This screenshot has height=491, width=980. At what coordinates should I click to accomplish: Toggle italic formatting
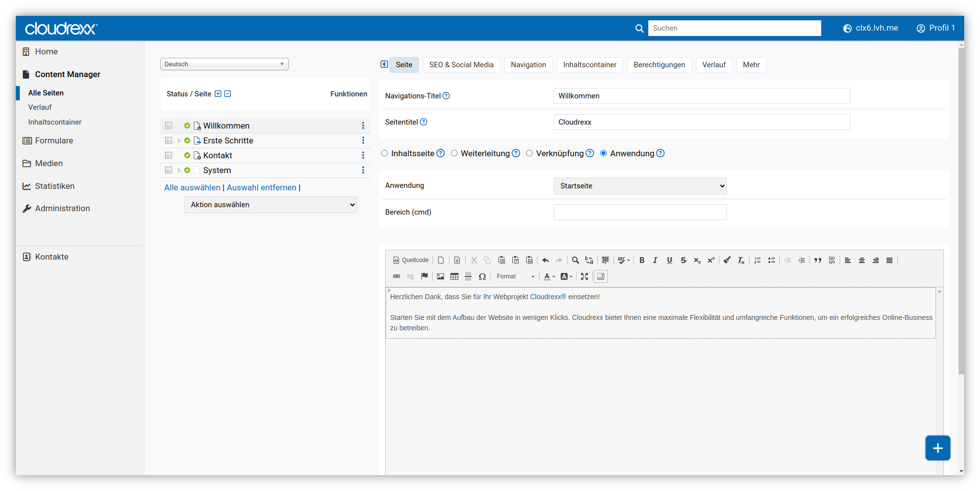click(x=656, y=260)
